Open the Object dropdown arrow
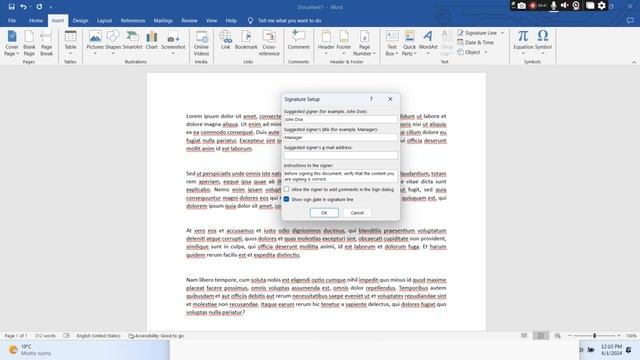The height and width of the screenshot is (360, 640). tap(486, 52)
